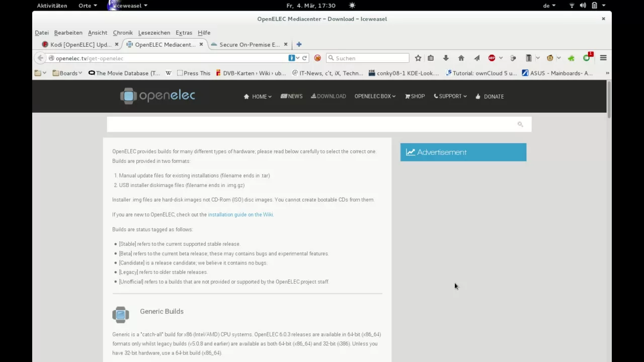Click the globe site identity icon
The width and height of the screenshot is (644, 362).
point(51,58)
